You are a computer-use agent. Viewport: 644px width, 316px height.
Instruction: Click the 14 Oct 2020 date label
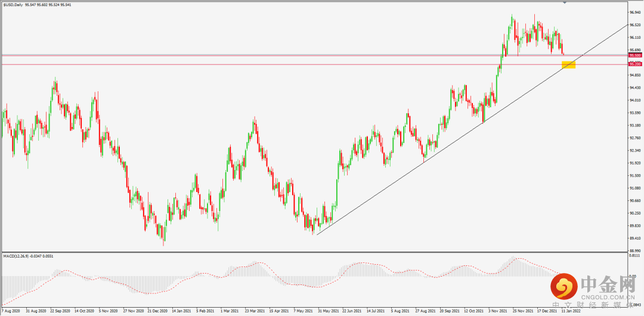click(85, 311)
